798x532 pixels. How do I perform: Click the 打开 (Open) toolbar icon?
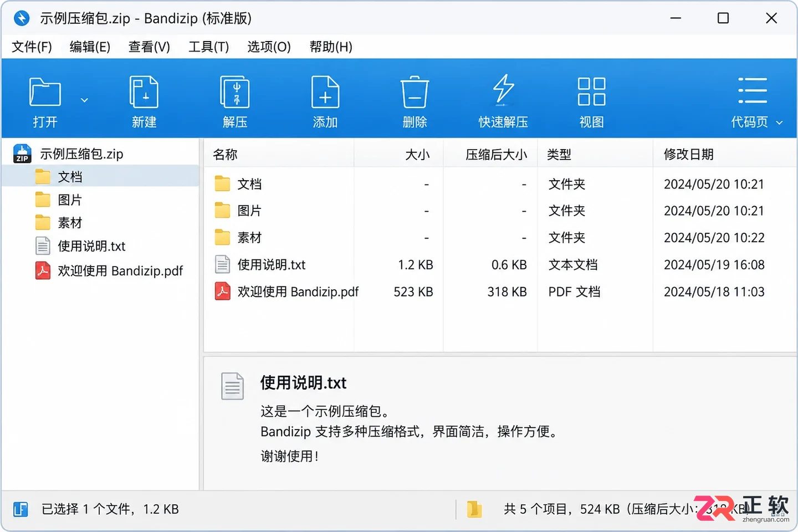[45, 92]
